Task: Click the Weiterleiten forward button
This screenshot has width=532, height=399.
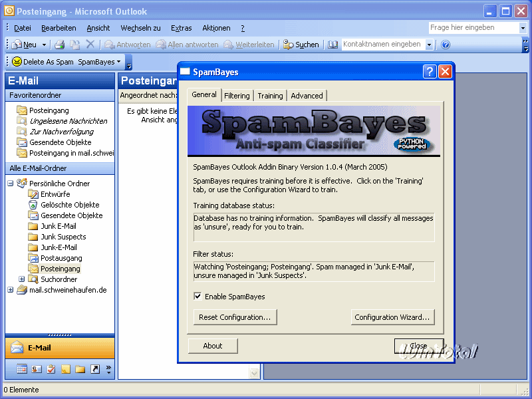Action: 249,45
